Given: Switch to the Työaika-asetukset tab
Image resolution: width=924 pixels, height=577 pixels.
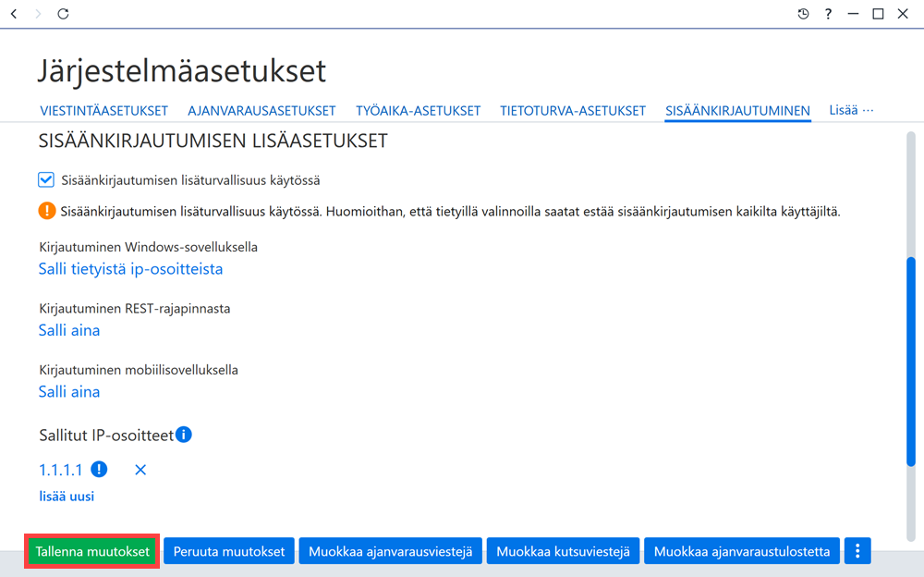Looking at the screenshot, I should (x=418, y=111).
